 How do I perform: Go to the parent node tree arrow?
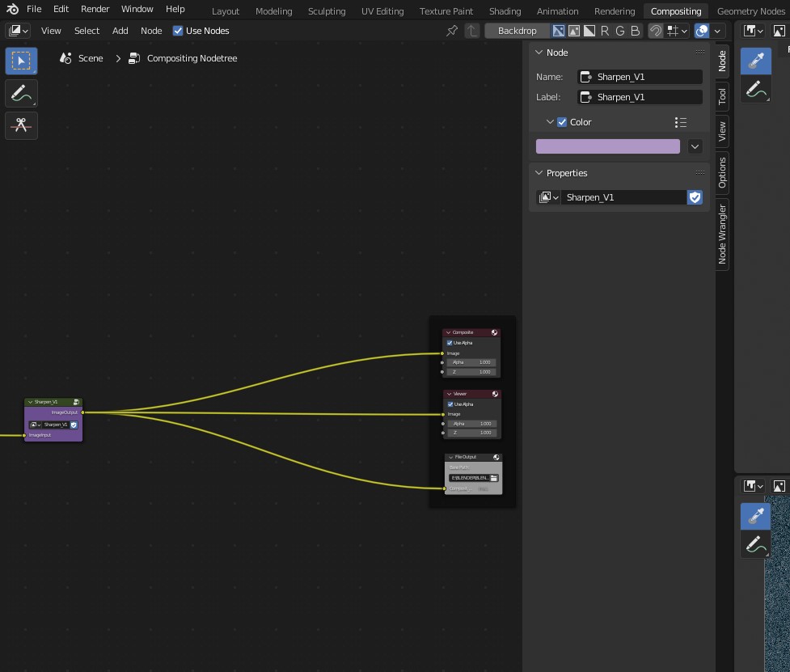point(471,31)
